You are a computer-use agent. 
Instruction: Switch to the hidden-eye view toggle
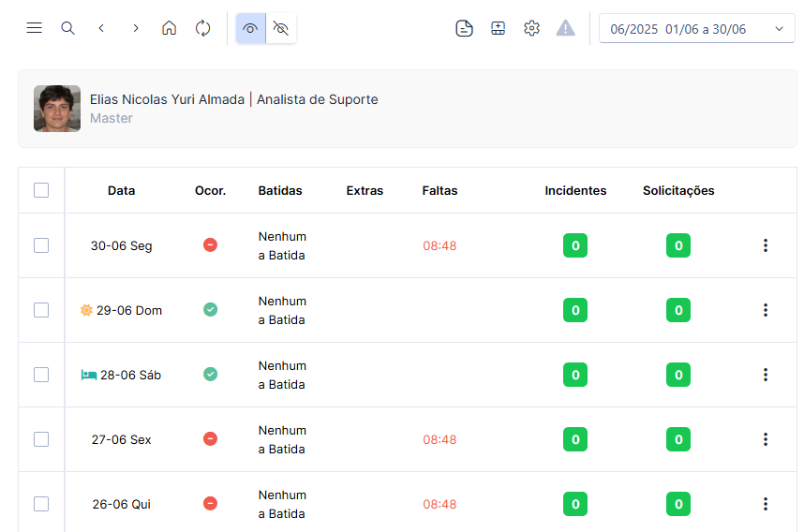point(281,28)
